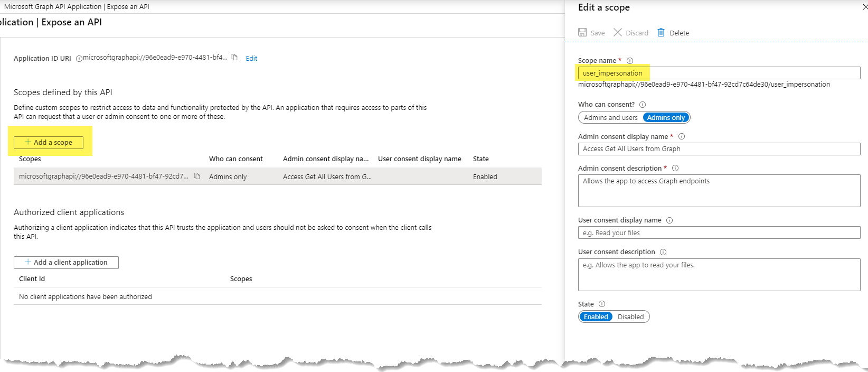Click the Scopes header in client applications table

pos(241,279)
